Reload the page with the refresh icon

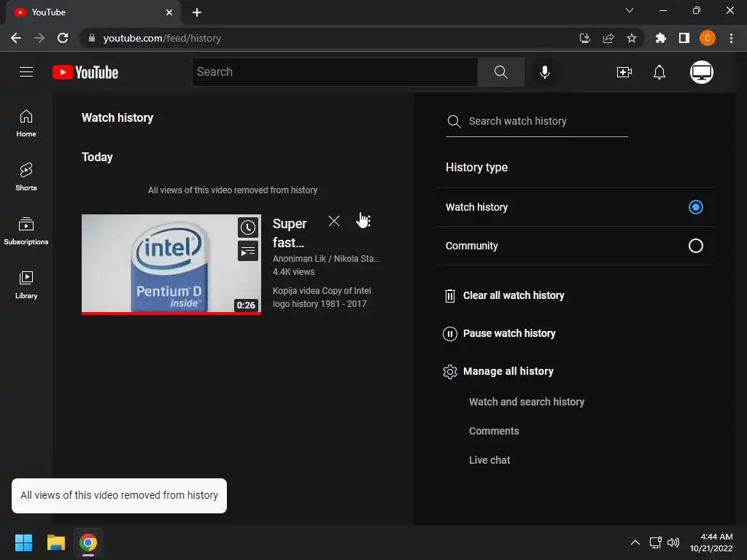pos(63,38)
